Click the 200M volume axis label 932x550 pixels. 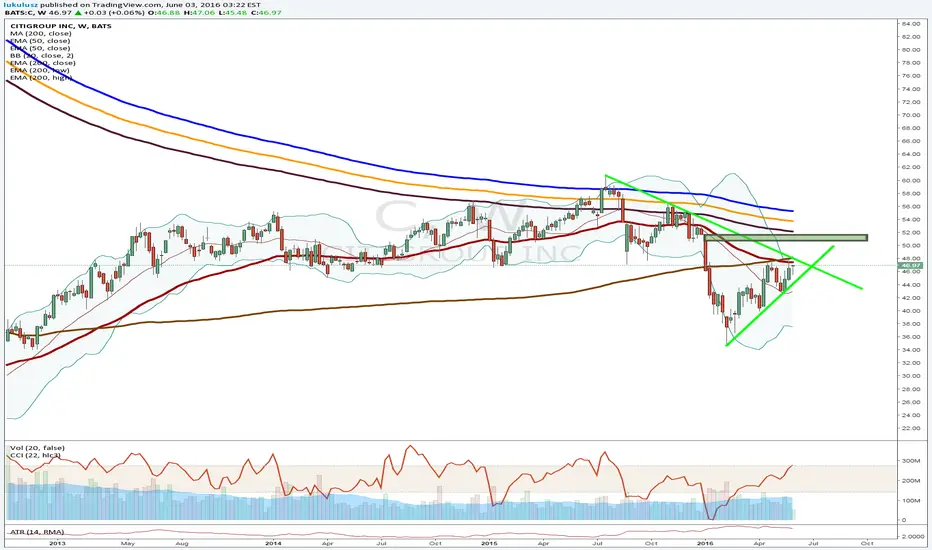912,480
